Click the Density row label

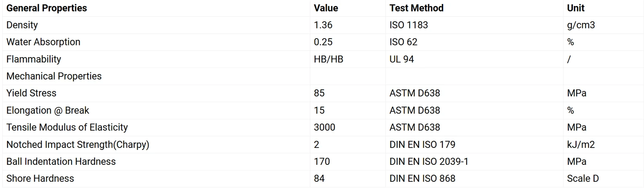click(x=22, y=25)
